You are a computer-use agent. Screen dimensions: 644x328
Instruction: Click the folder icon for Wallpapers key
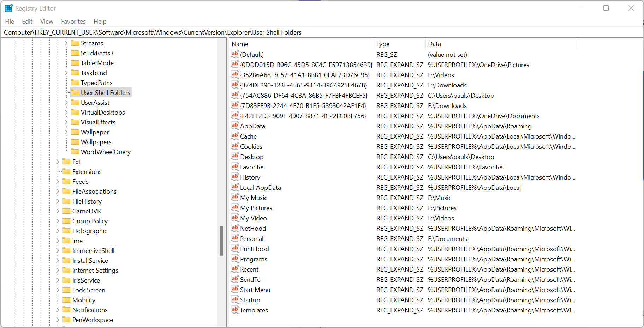(x=75, y=142)
